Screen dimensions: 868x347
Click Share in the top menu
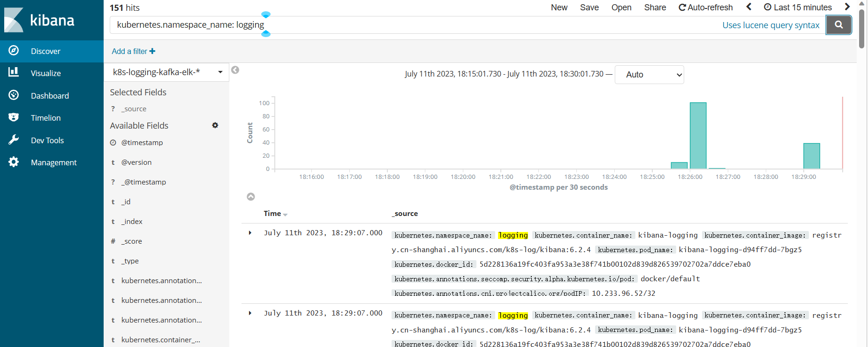coord(655,8)
